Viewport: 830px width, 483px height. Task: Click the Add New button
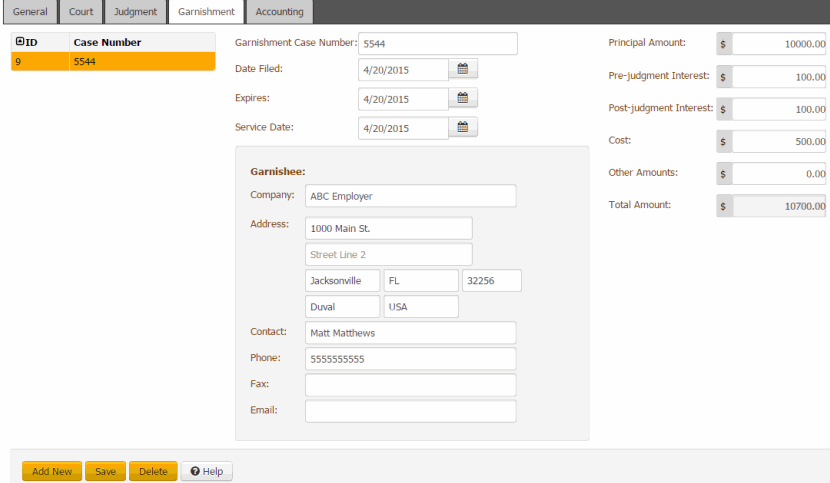tap(52, 471)
